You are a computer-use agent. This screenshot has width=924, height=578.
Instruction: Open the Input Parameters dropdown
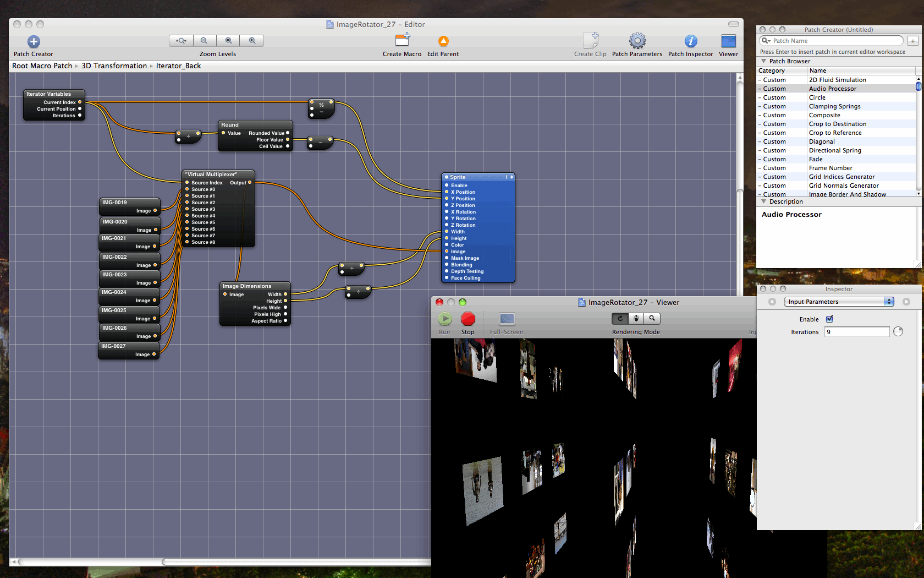[839, 302]
